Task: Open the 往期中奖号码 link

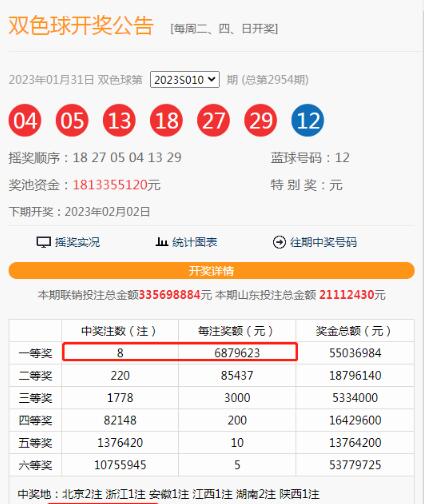Action: click(323, 242)
